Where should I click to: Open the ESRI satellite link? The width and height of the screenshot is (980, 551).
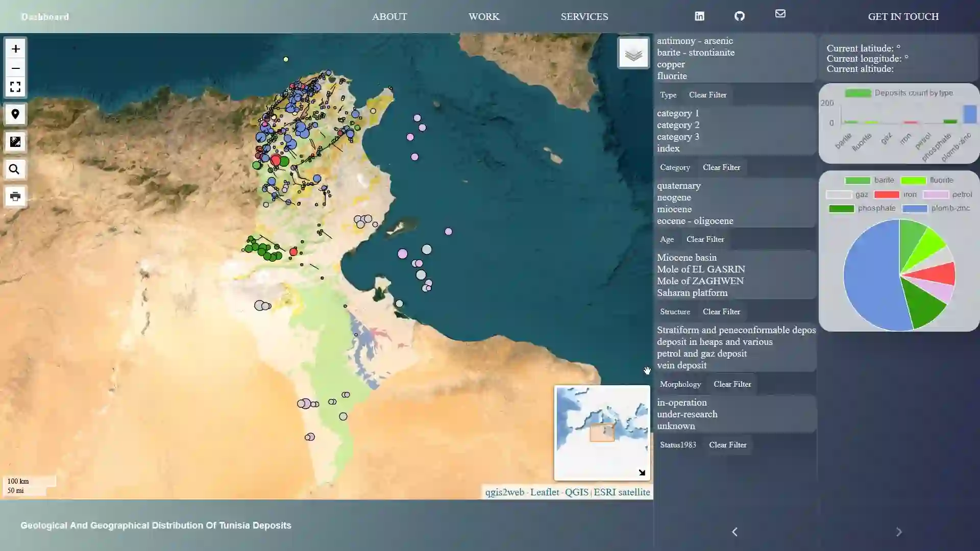click(x=622, y=492)
